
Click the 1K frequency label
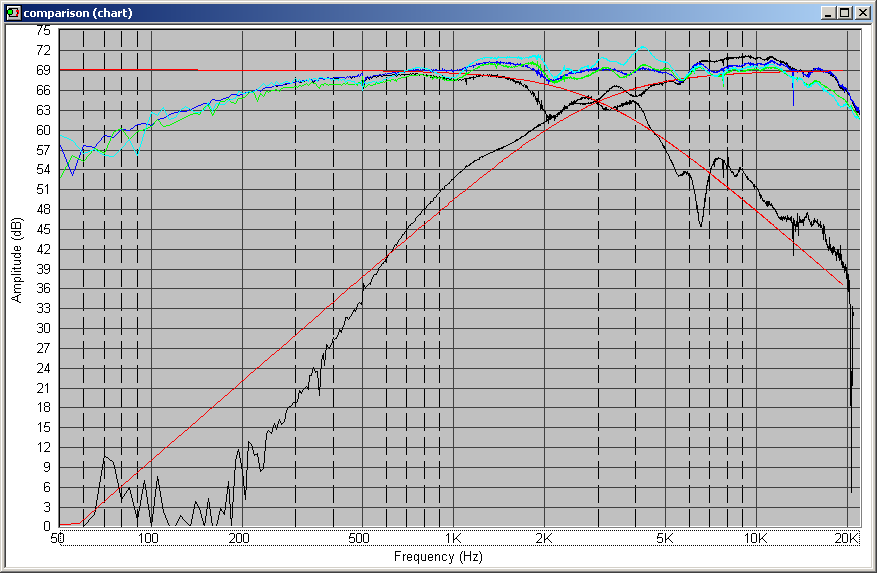[453, 538]
